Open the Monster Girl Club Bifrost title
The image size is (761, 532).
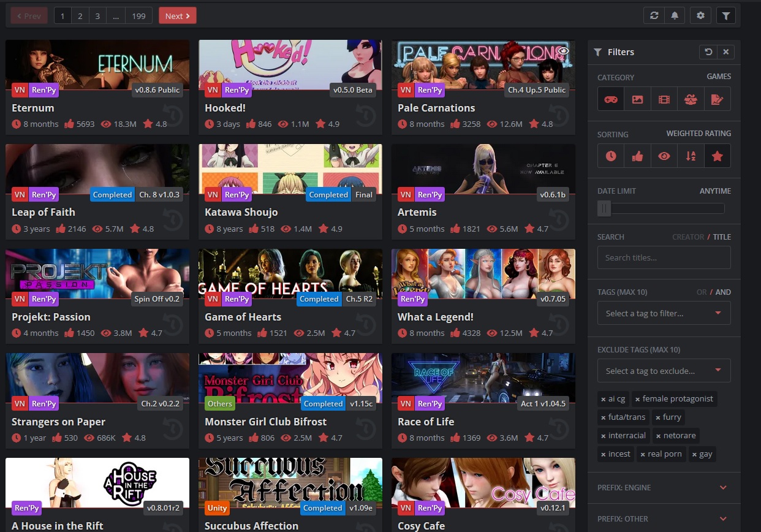tap(266, 422)
